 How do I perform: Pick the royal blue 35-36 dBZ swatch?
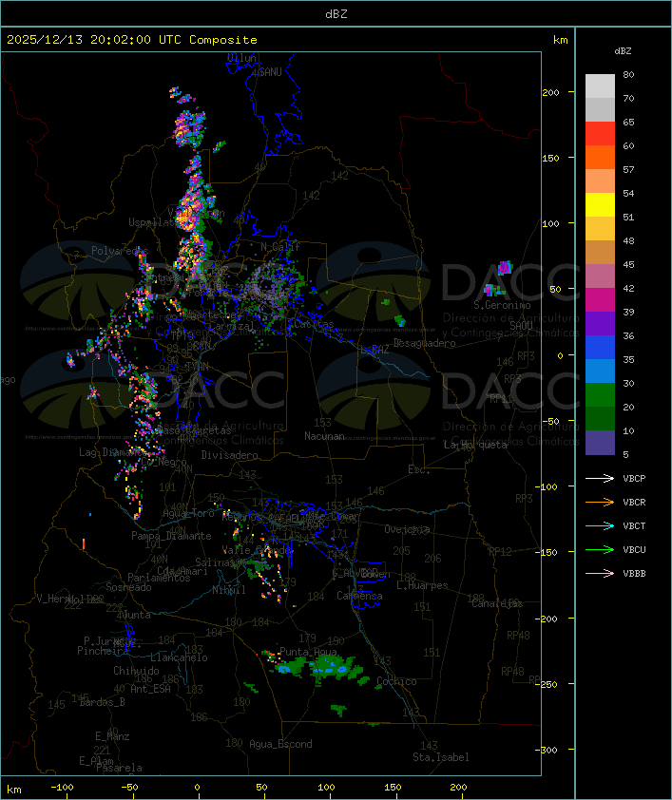point(600,348)
